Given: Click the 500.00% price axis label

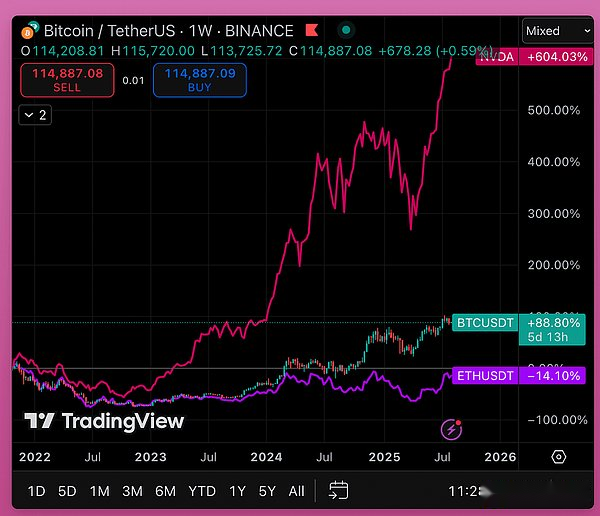Looking at the screenshot, I should (x=554, y=110).
